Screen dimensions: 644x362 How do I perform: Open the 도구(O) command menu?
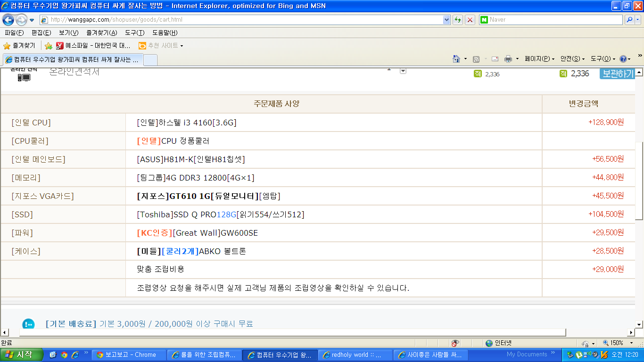click(x=603, y=59)
